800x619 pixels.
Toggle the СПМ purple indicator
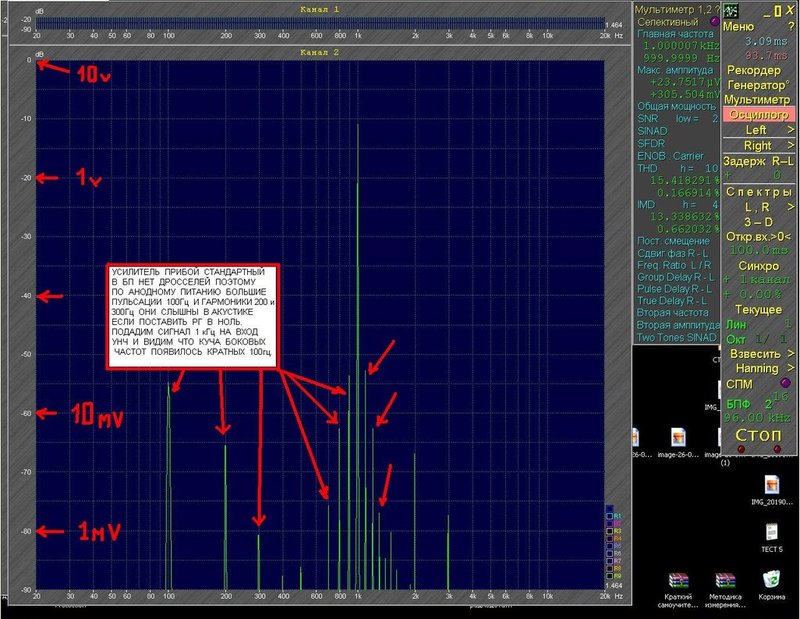785,382
